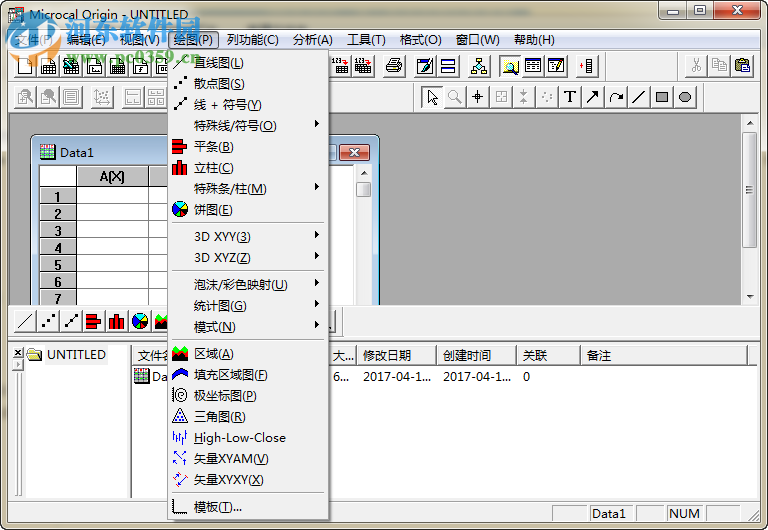Choose 线 + 符号(Y) from the plot menu
768x530 pixels.
(248, 105)
